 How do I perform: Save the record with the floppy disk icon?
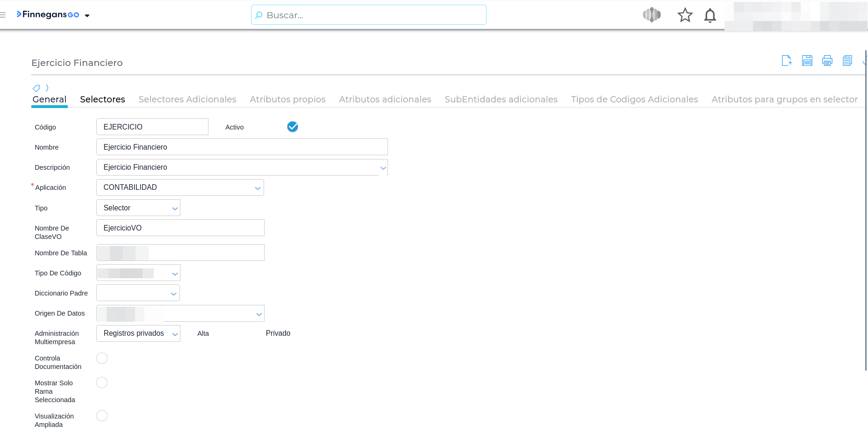pyautogui.click(x=807, y=60)
